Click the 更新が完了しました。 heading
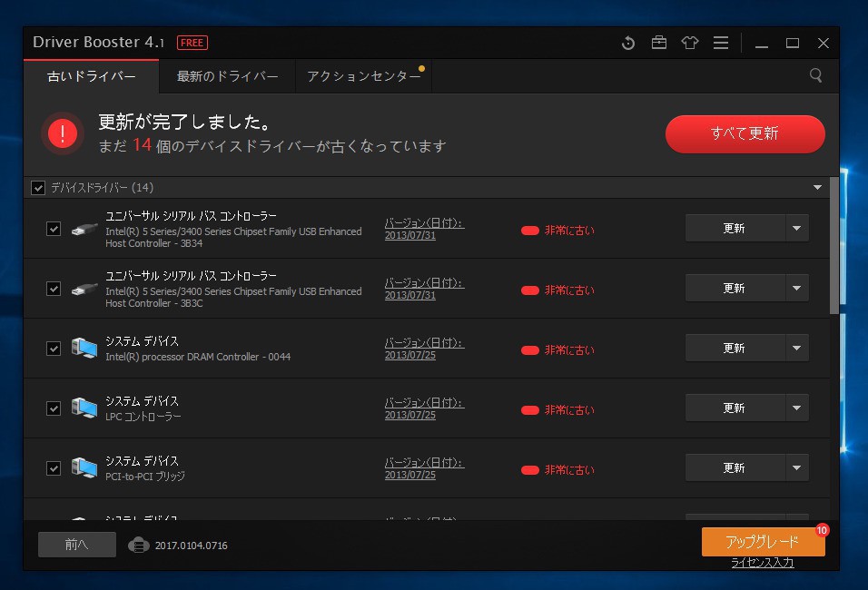 point(184,122)
